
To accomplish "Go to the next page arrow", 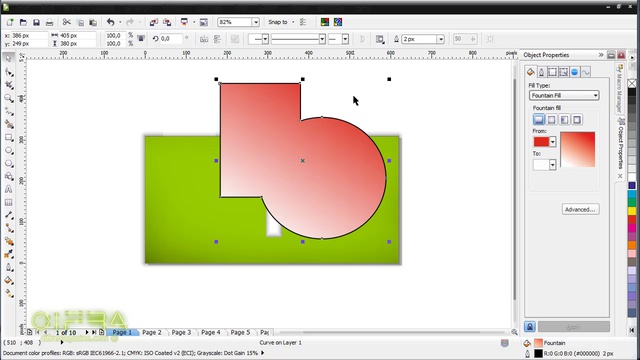I will click(x=87, y=332).
